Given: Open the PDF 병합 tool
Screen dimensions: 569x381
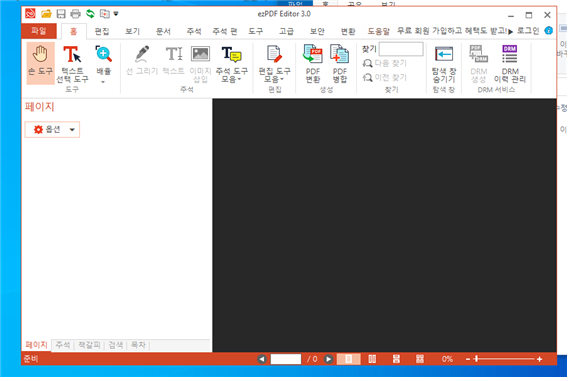Looking at the screenshot, I should 340,64.
